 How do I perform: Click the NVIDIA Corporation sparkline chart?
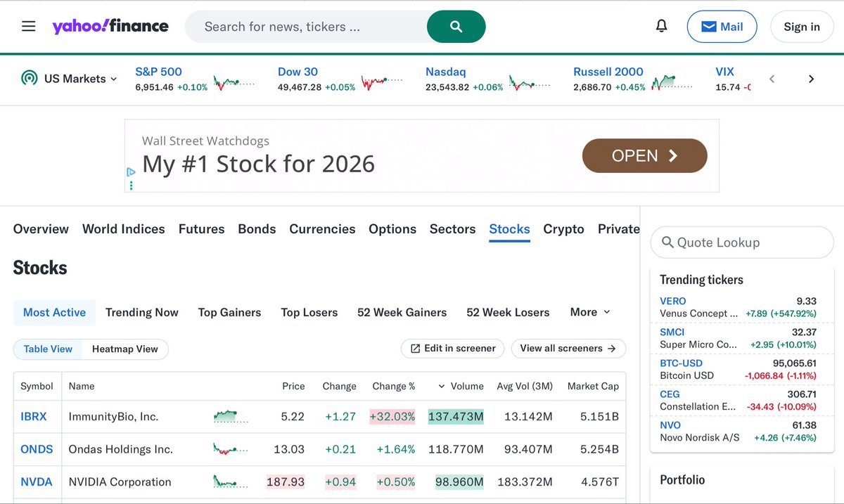tap(231, 482)
